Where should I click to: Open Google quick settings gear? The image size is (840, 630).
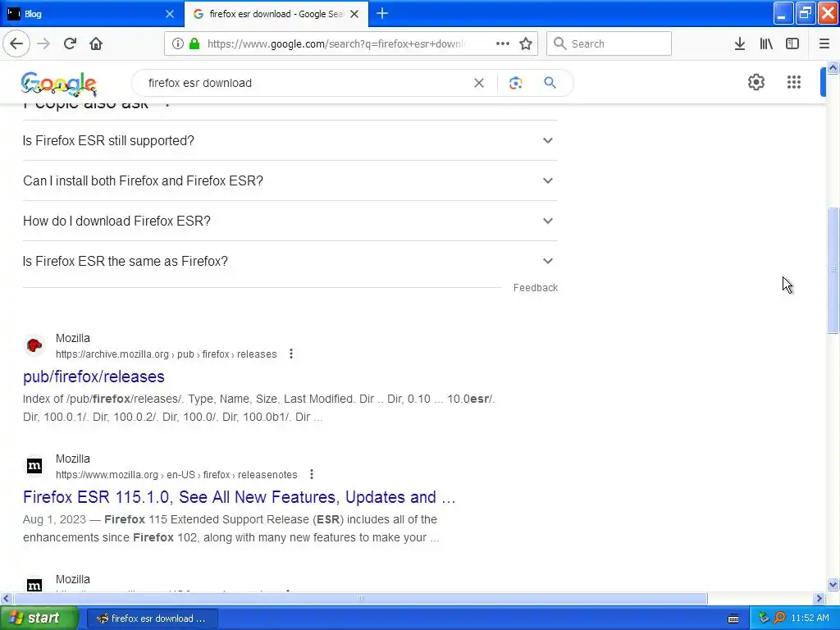click(x=756, y=82)
